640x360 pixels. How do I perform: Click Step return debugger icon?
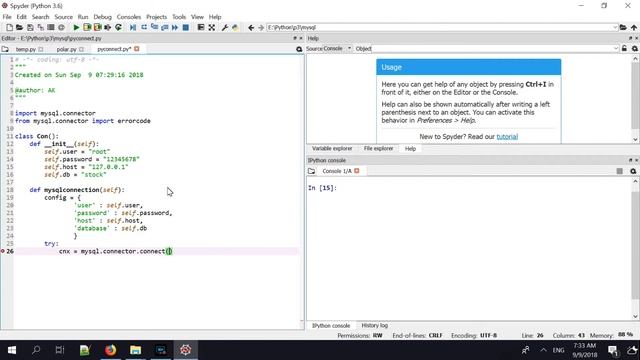point(164,27)
